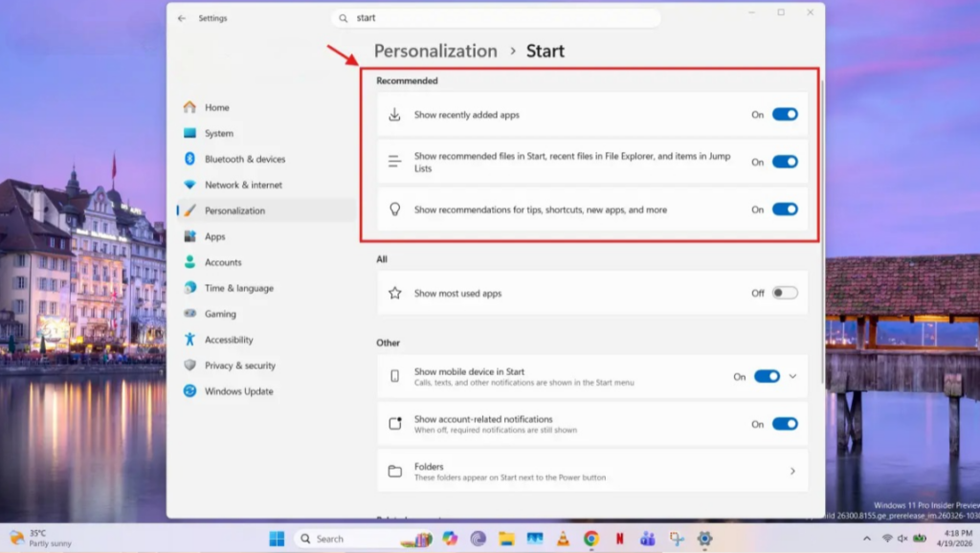Screen dimensions: 980x553
Task: Show hidden icons in system tray
Action: pos(867,539)
